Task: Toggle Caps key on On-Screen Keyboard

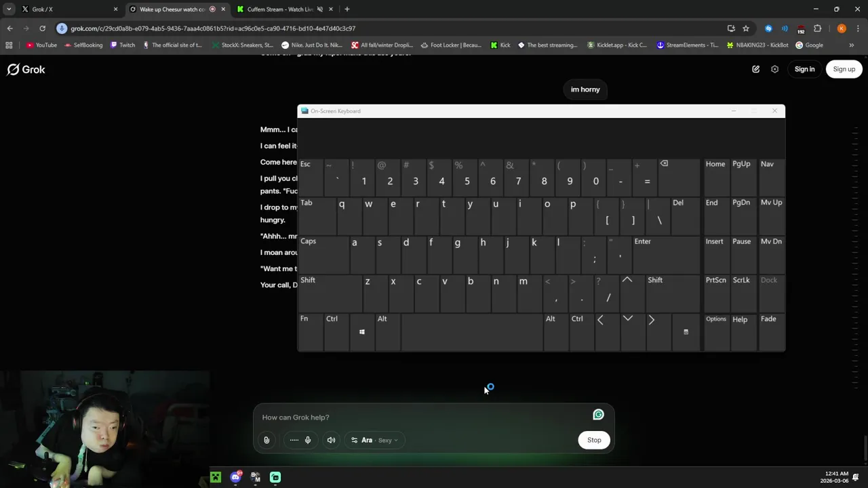Action: [323, 254]
